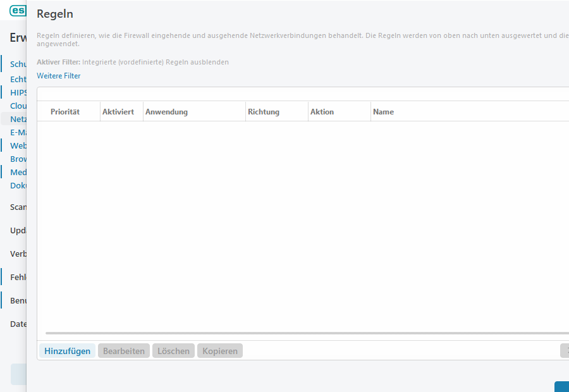Click the blue confirm button at bottom right

(565, 386)
